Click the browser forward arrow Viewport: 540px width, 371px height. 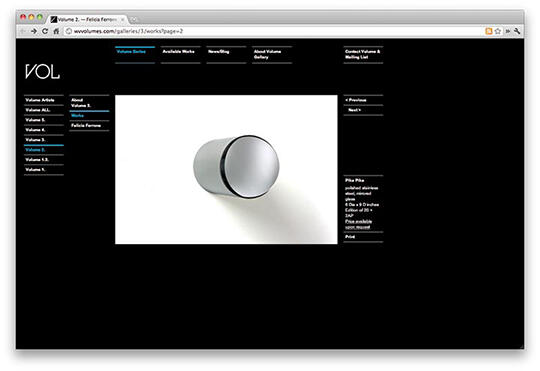coord(34,31)
